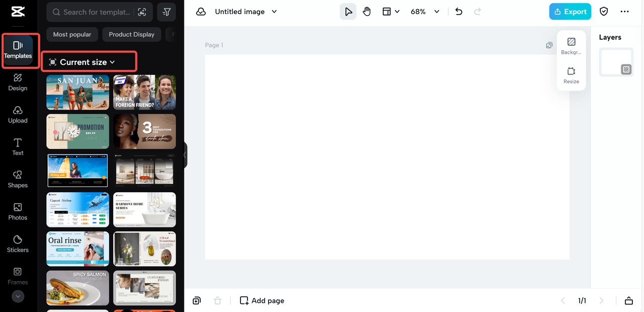The height and width of the screenshot is (312, 644).
Task: Choose the Customized Jewelry template
Action: (144, 288)
